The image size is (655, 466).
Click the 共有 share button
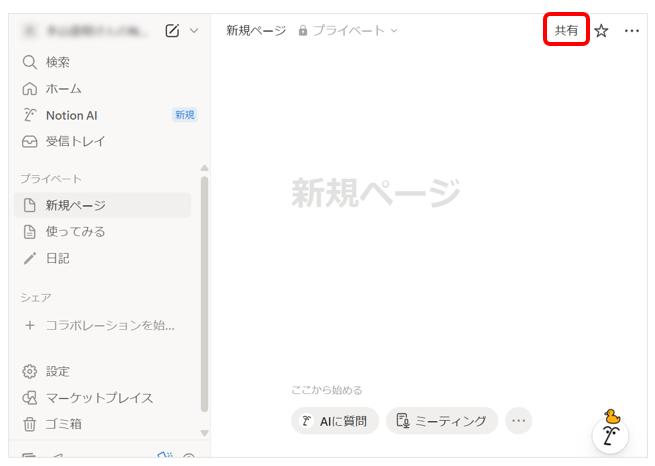click(566, 30)
